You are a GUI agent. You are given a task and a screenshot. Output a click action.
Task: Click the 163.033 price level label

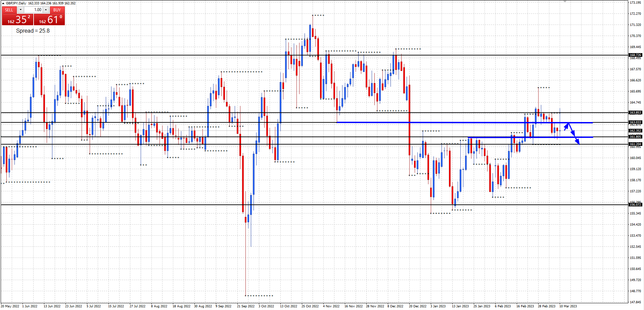635,122
